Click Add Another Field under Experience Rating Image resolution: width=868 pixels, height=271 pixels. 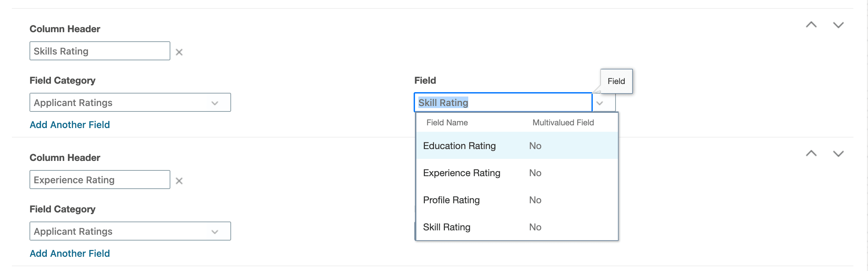70,253
